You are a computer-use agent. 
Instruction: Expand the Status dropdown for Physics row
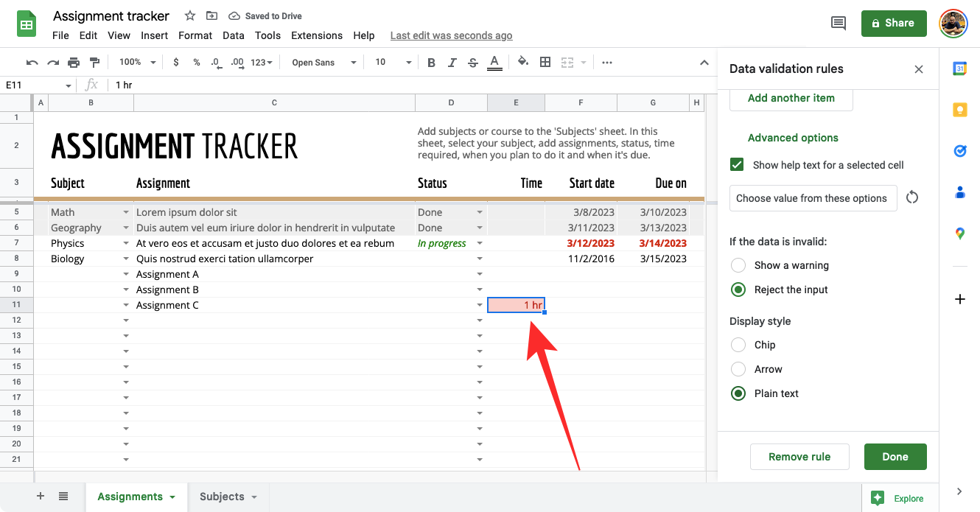pos(480,243)
